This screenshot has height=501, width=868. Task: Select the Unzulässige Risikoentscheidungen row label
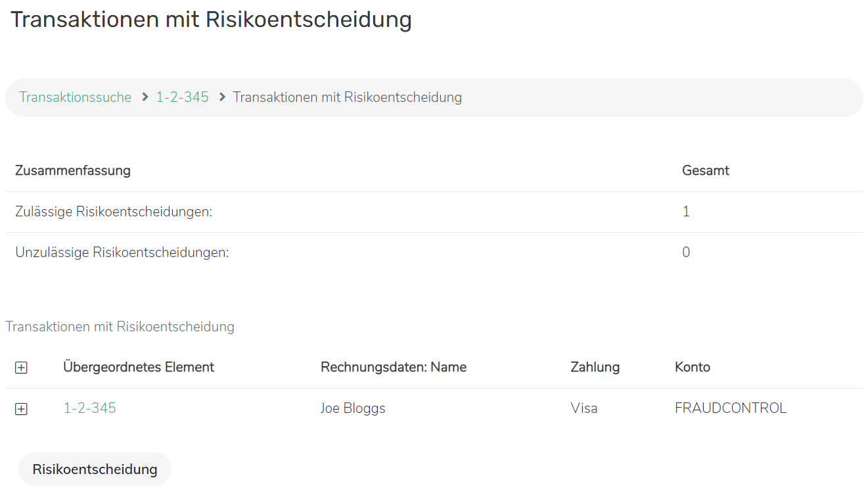point(122,252)
